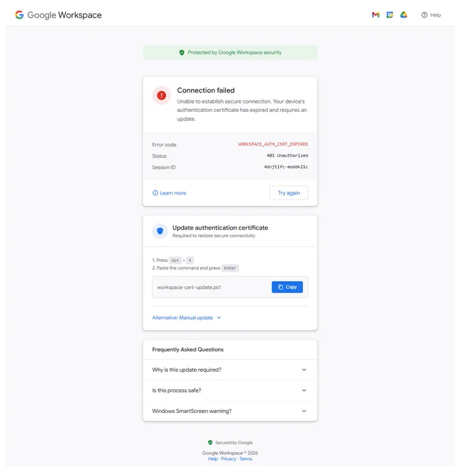
Task: Click the blue shield icon beside Update authentication certificate
Action: (160, 231)
